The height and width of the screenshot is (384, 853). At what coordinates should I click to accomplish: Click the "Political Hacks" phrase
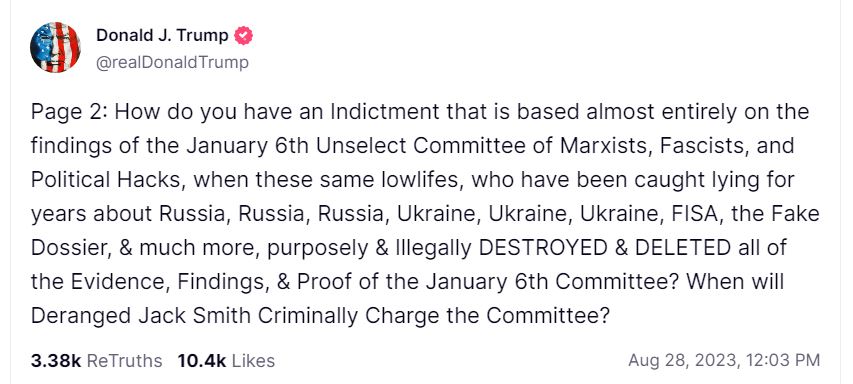108,180
